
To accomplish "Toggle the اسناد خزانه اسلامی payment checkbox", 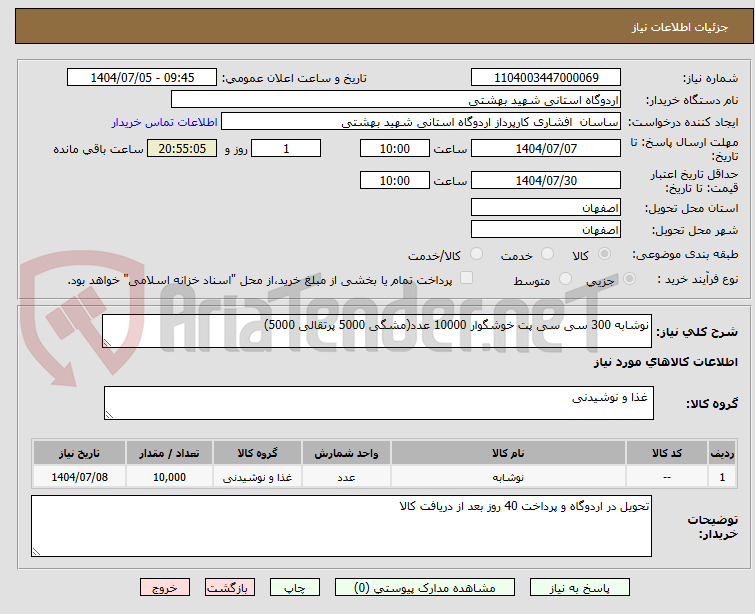I will 466,278.
